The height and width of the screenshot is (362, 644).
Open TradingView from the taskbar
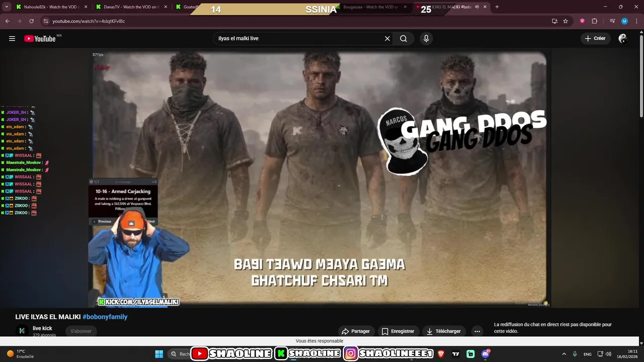pos(456,354)
